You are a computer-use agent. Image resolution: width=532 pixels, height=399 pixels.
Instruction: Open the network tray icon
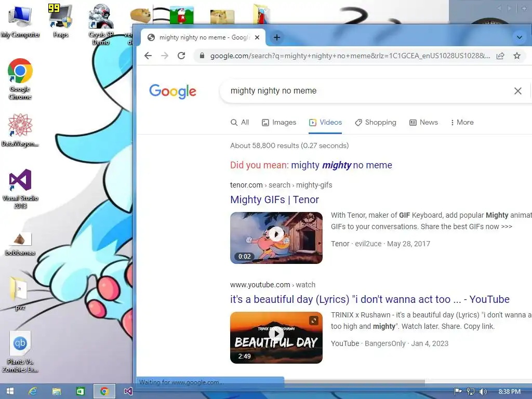tap(471, 392)
